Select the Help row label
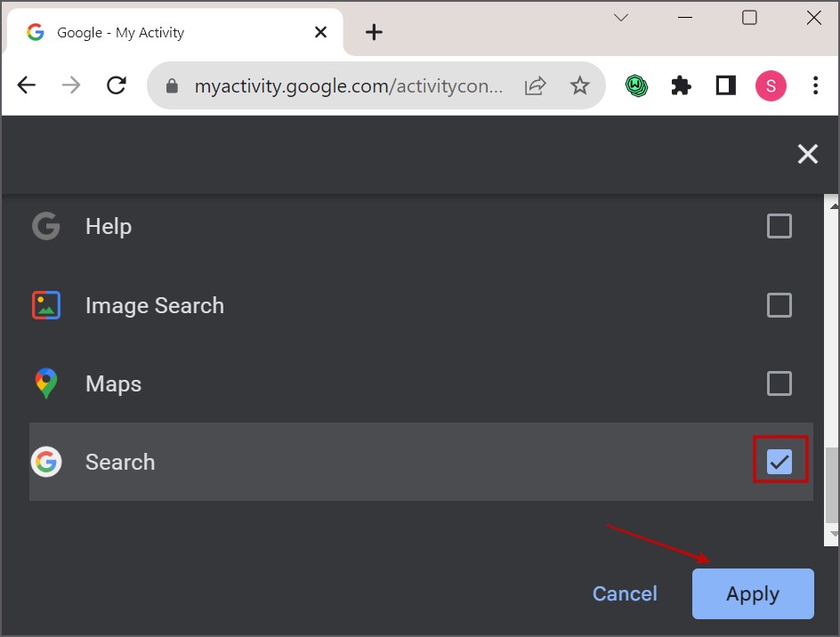 point(109,226)
